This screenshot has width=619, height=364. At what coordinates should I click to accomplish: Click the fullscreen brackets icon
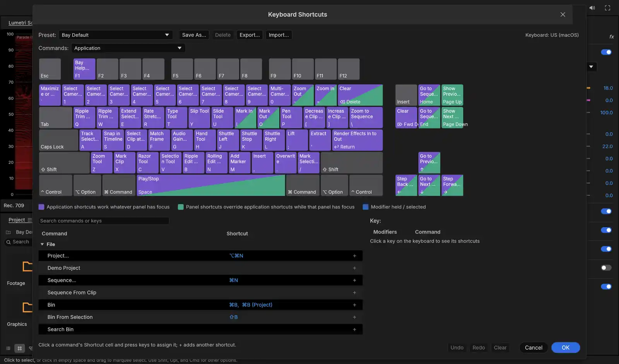pos(607,8)
